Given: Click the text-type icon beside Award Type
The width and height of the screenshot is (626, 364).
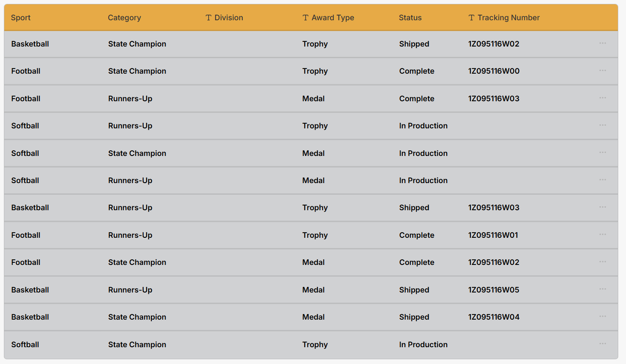Looking at the screenshot, I should 306,18.
